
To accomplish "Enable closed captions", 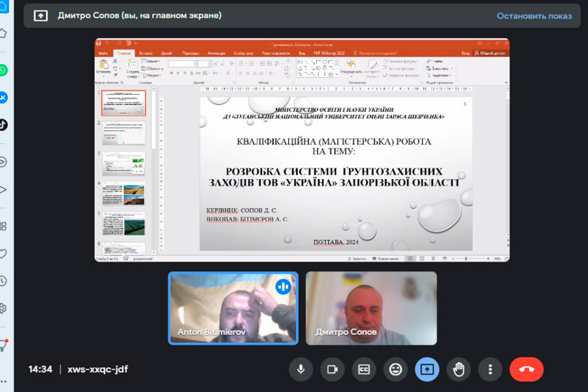I will (x=363, y=369).
